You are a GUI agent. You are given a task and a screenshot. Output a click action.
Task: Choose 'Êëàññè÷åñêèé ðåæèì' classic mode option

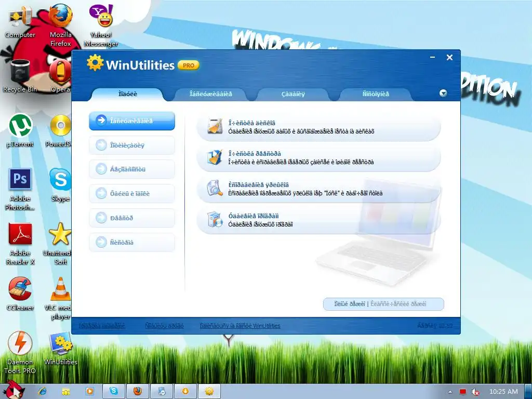[x=398, y=304]
